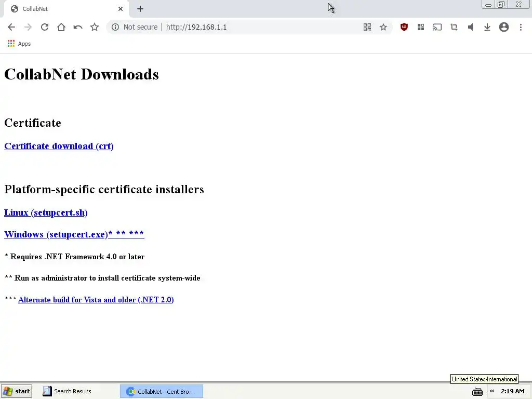Go back using the browser back arrow
Image resolution: width=532 pixels, height=399 pixels.
click(11, 27)
